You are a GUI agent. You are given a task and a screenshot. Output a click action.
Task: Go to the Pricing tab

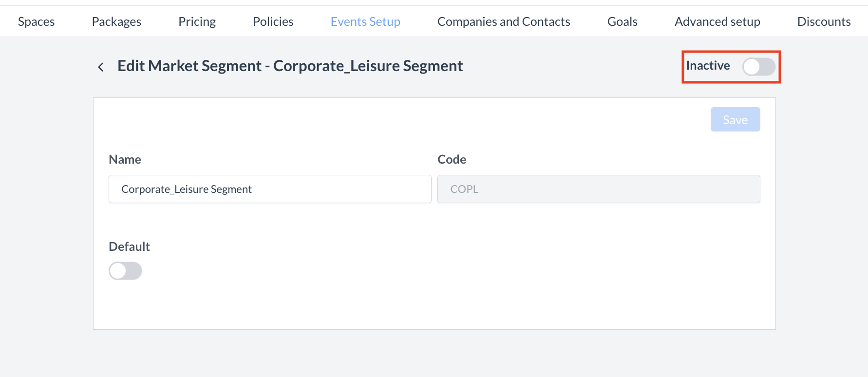tap(197, 21)
